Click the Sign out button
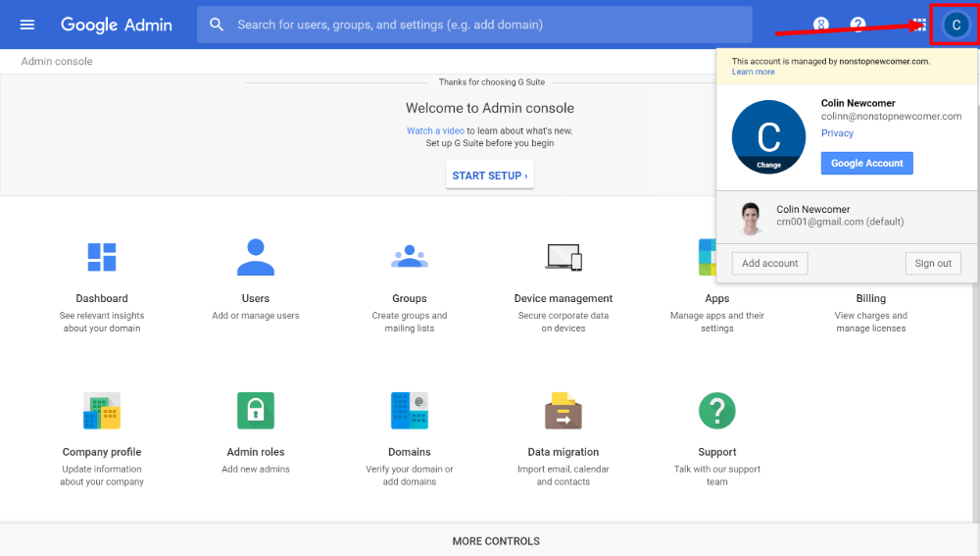Viewport: 980px width, 556px height. coord(933,264)
